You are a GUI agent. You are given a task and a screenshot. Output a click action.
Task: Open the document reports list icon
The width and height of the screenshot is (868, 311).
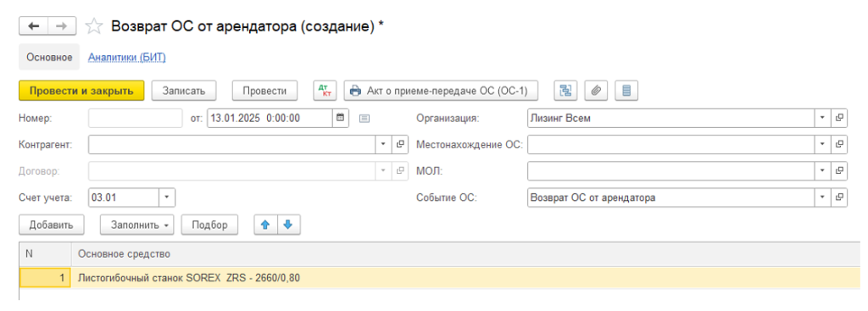coord(626,91)
